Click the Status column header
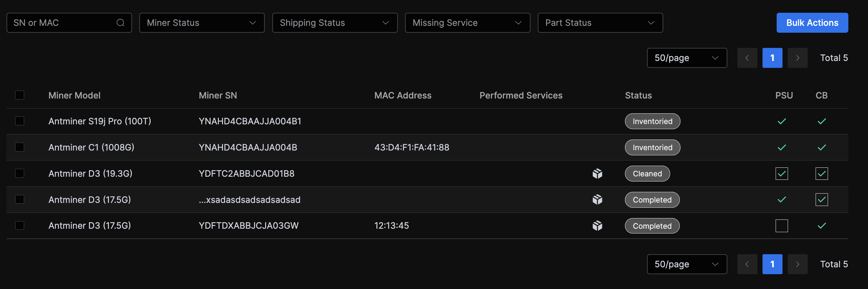The image size is (868, 289). point(638,95)
